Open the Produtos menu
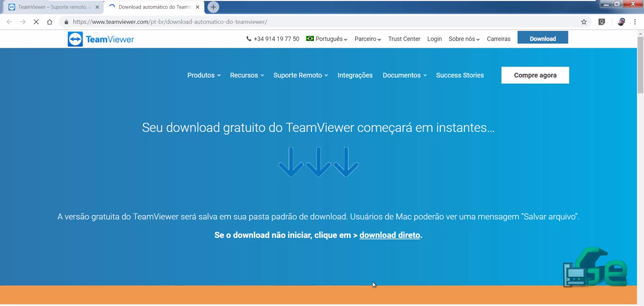This screenshot has height=306, width=644. click(204, 75)
